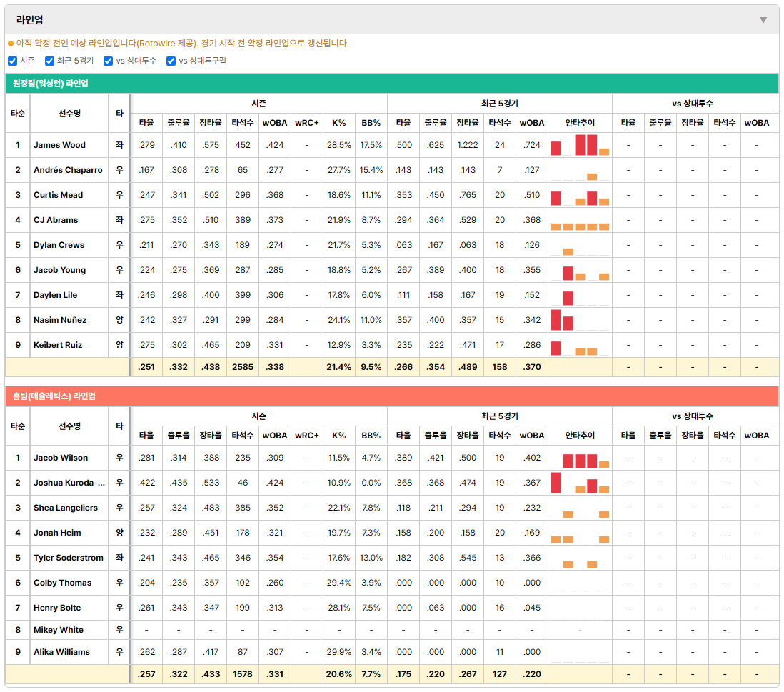784x692 pixels.
Task: Open Curtis Mead player name
Action: coord(58,195)
